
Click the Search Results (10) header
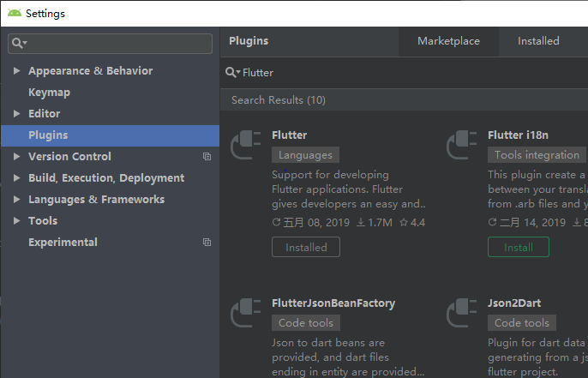tap(279, 100)
